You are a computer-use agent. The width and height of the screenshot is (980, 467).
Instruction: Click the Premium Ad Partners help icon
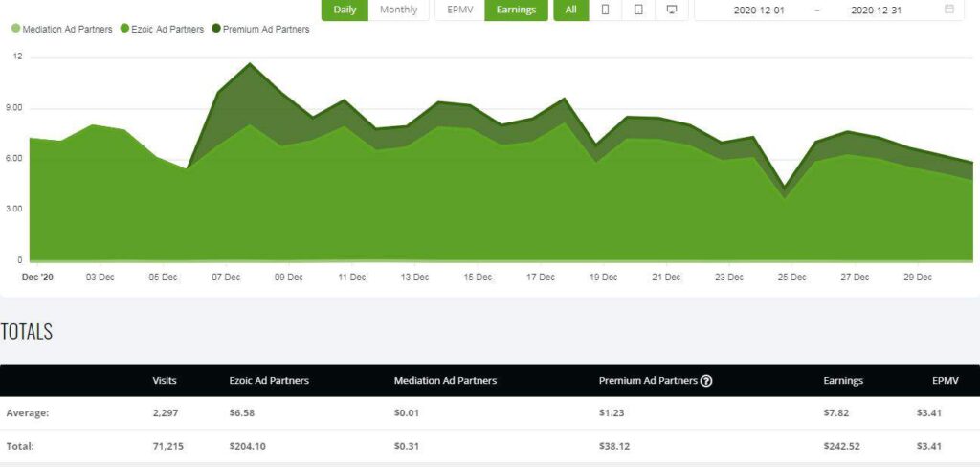(x=706, y=381)
